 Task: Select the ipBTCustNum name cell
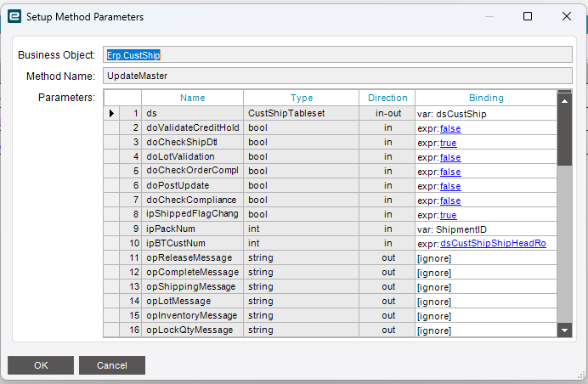pyautogui.click(x=192, y=243)
